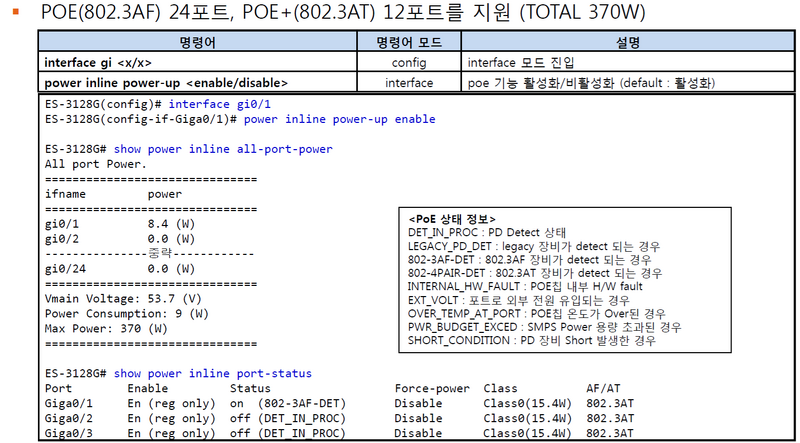Screen dimensions: 800x443
Task: Click 'show power inline port-status' command
Action: [213, 374]
